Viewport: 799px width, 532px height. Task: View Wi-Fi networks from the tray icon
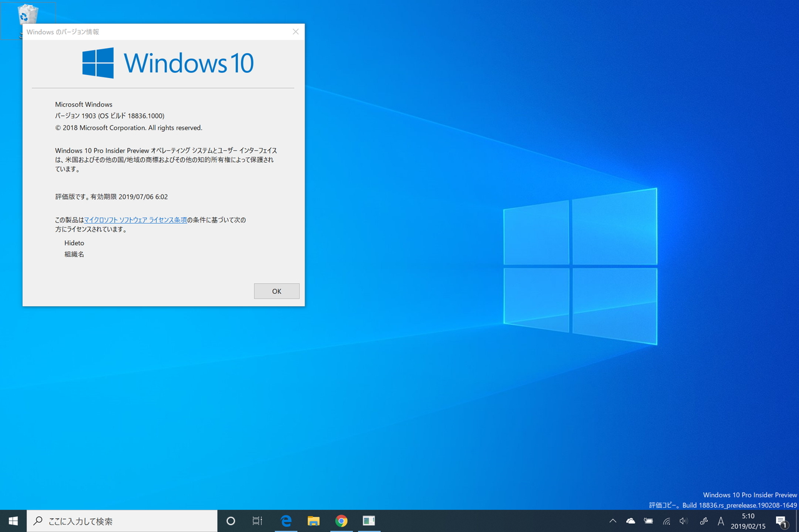[665, 521]
